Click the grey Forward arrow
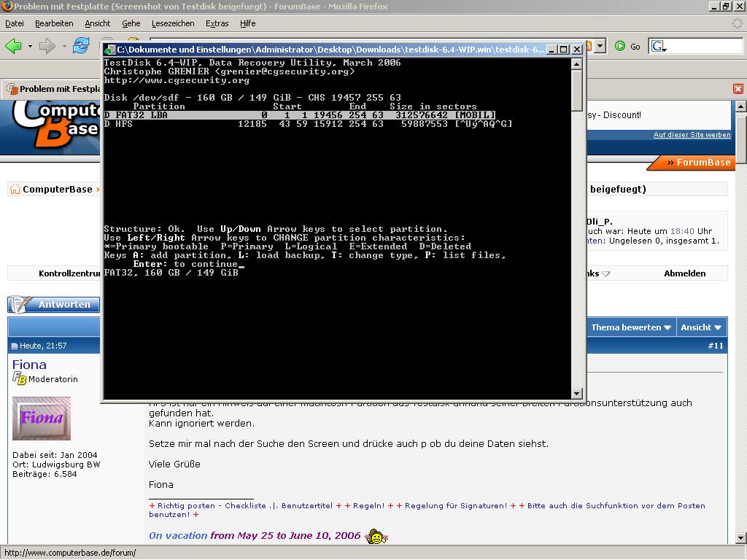Image resolution: width=747 pixels, height=560 pixels. pos(47,46)
